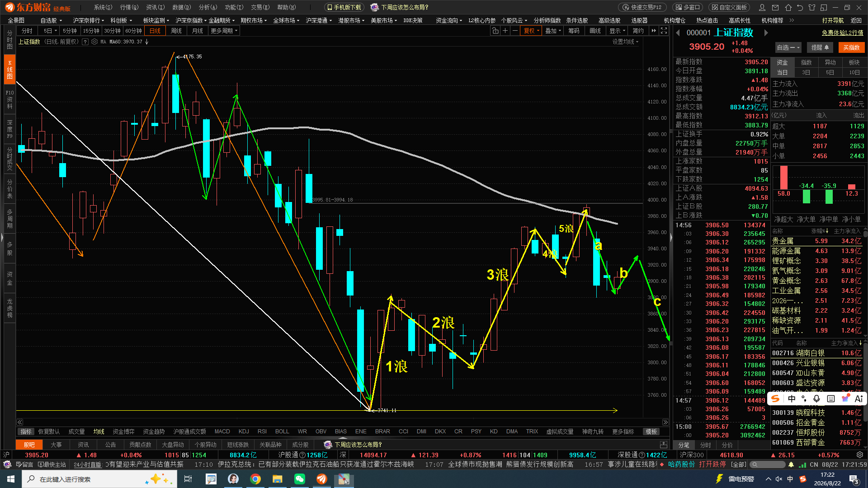Open the 叠加 overlay dropdown

(x=553, y=31)
